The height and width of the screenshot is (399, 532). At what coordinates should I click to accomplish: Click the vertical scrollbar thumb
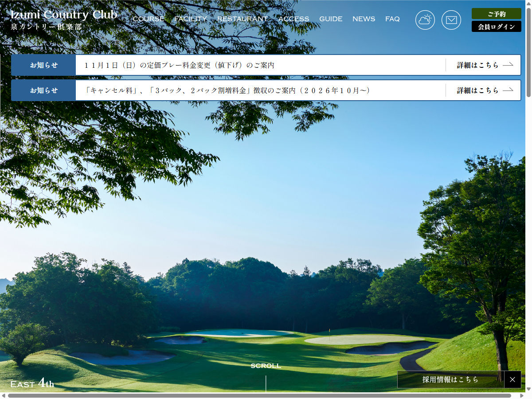528,52
